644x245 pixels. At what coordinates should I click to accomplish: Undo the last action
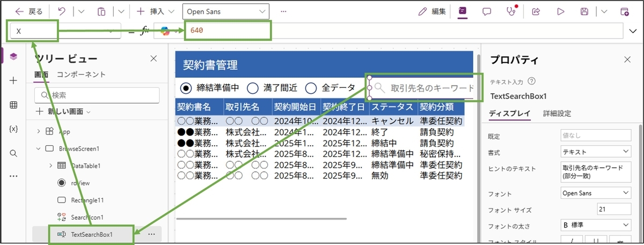tap(61, 11)
